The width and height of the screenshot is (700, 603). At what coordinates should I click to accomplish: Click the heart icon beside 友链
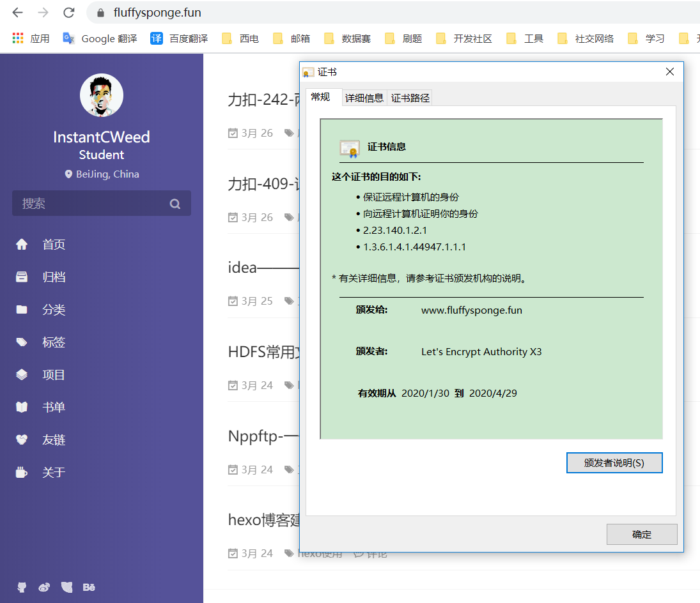click(x=22, y=439)
